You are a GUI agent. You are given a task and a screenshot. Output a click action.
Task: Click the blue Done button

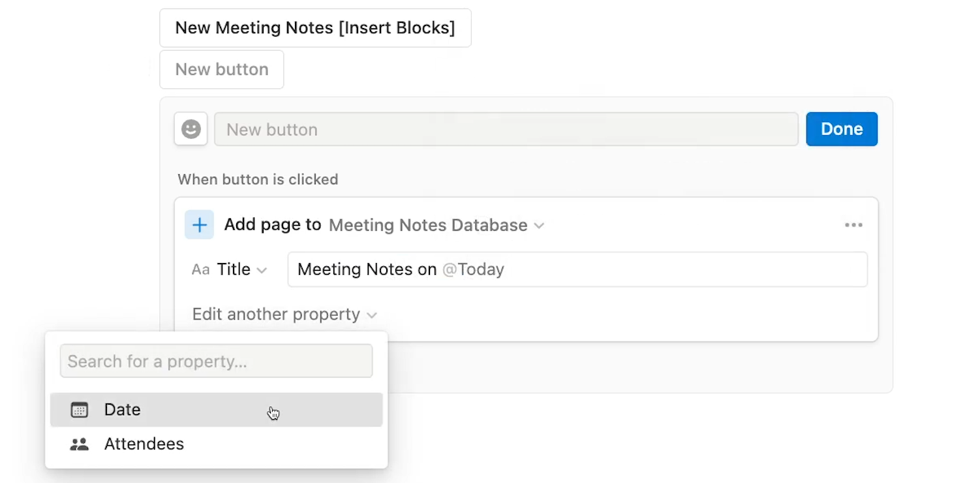click(842, 129)
